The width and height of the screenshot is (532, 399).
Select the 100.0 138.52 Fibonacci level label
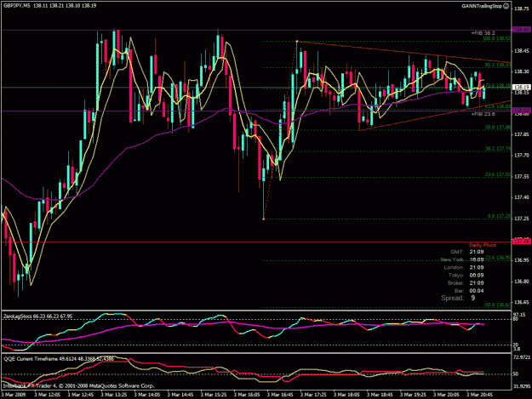pos(497,38)
